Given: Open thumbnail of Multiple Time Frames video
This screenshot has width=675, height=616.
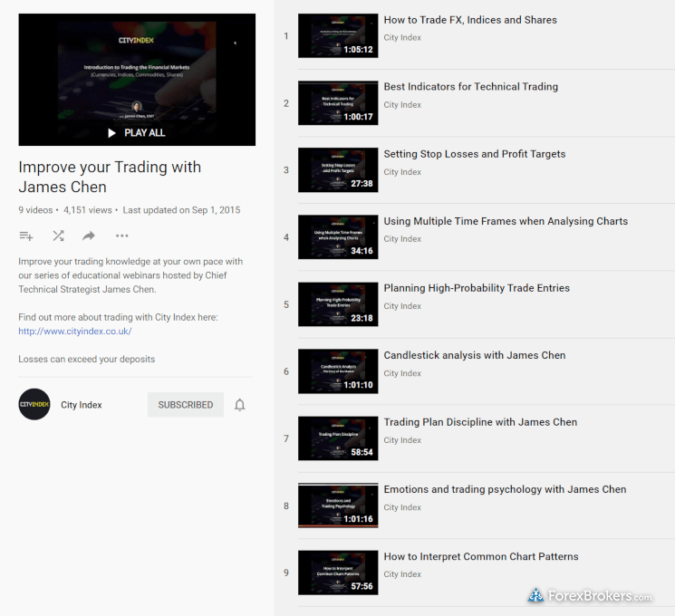Looking at the screenshot, I should [x=338, y=237].
